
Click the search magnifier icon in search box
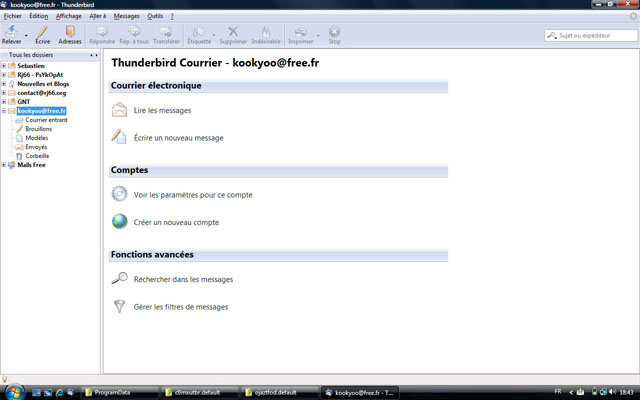(x=552, y=36)
